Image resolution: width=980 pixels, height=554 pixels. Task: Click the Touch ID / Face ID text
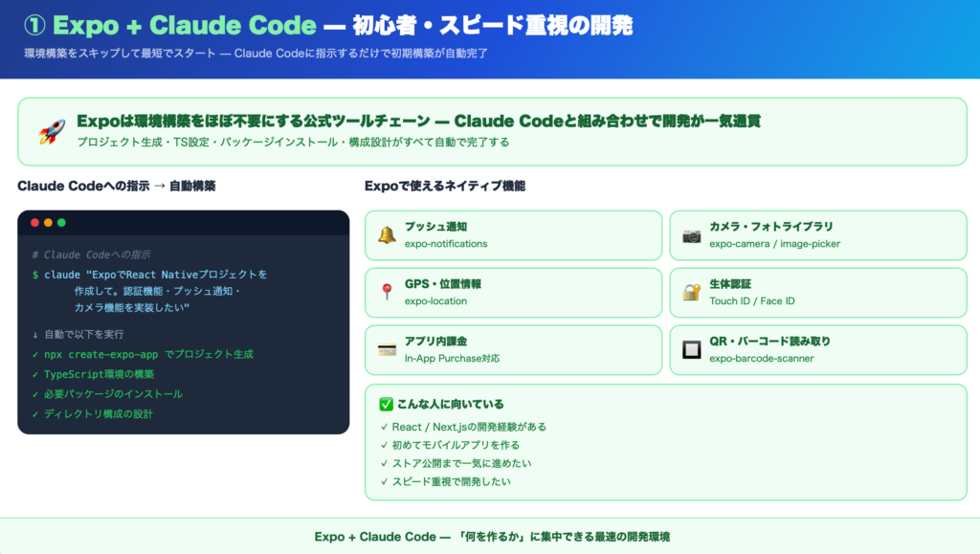pos(751,301)
